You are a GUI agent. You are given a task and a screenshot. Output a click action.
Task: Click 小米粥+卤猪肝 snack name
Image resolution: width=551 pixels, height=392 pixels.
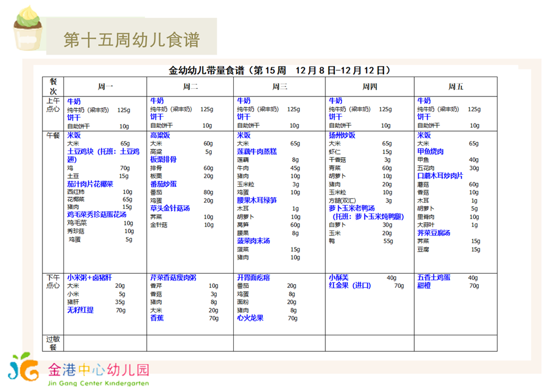(89, 277)
